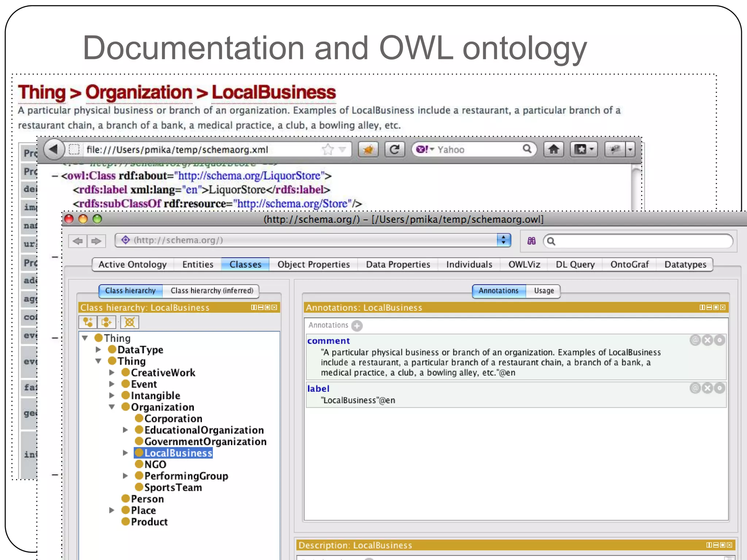Reload the schemaorg.xml page

point(395,149)
